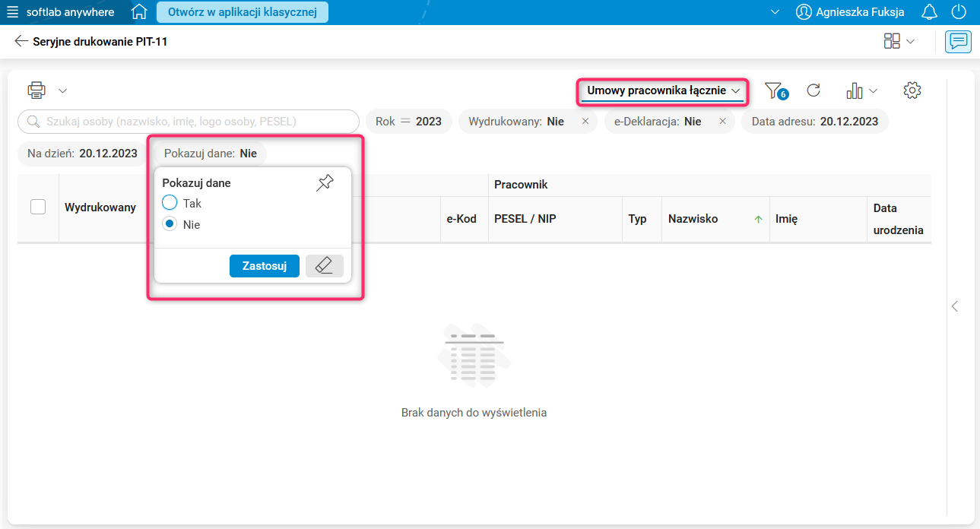Viewport: 980px width, 529px height.
Task: Open the layout tiles icon
Action: tap(892, 42)
